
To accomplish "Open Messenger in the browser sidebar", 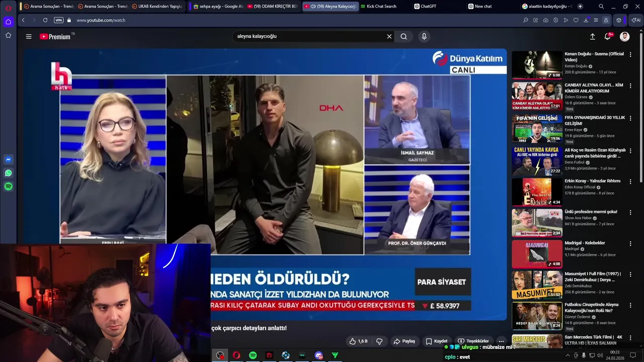I will coord(9,159).
